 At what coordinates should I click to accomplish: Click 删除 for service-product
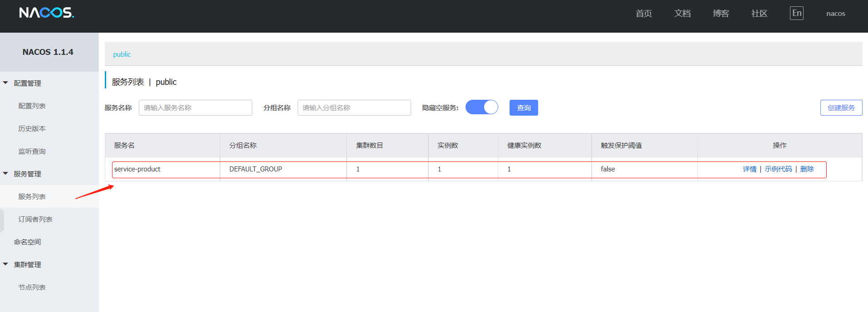point(807,169)
